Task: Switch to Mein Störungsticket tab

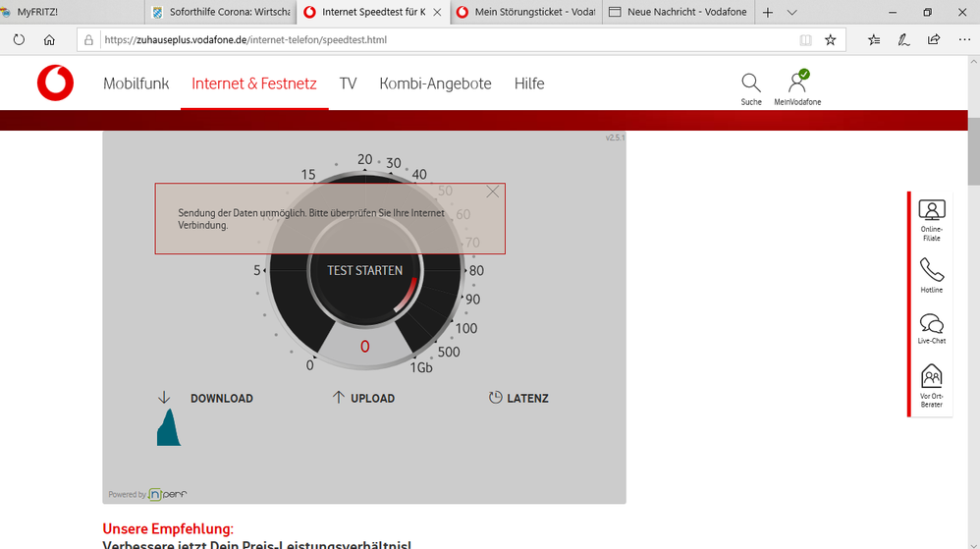Action: click(x=525, y=12)
